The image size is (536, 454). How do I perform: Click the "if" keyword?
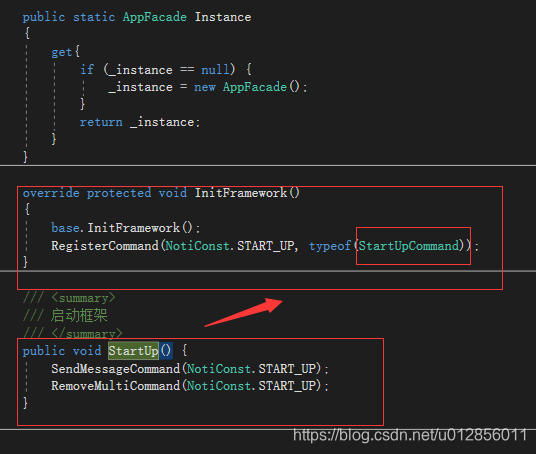(87, 69)
